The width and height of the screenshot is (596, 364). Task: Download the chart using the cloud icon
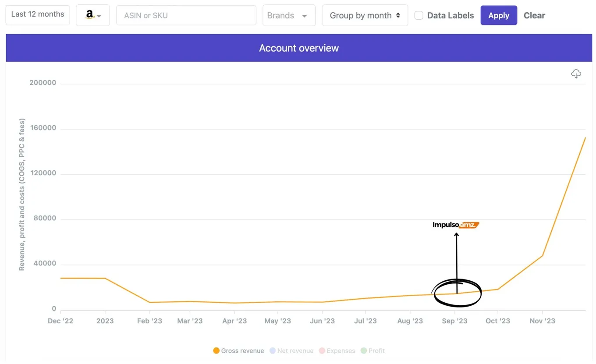coord(576,74)
